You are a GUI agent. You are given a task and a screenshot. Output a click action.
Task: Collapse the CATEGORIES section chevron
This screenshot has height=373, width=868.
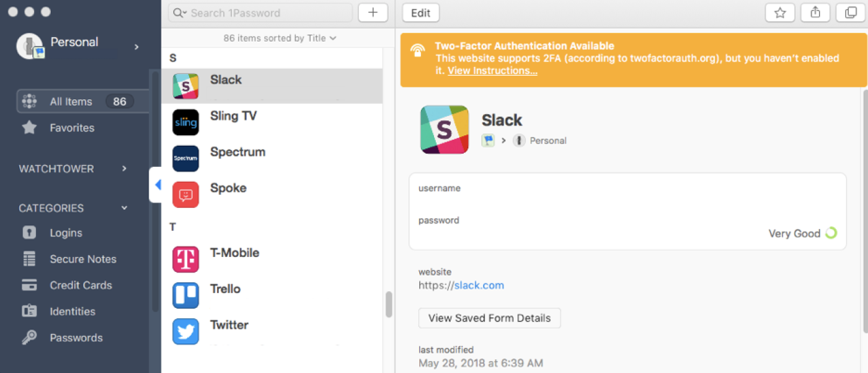point(124,208)
